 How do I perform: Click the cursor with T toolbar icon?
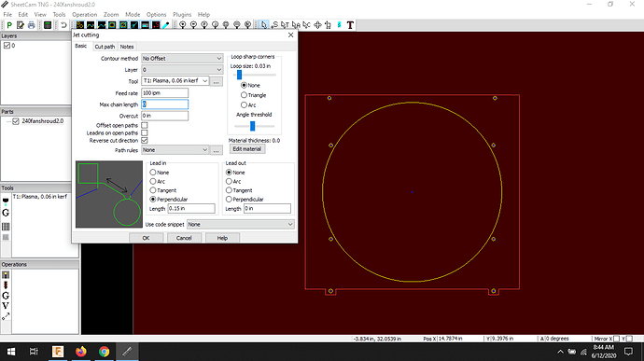(285, 25)
